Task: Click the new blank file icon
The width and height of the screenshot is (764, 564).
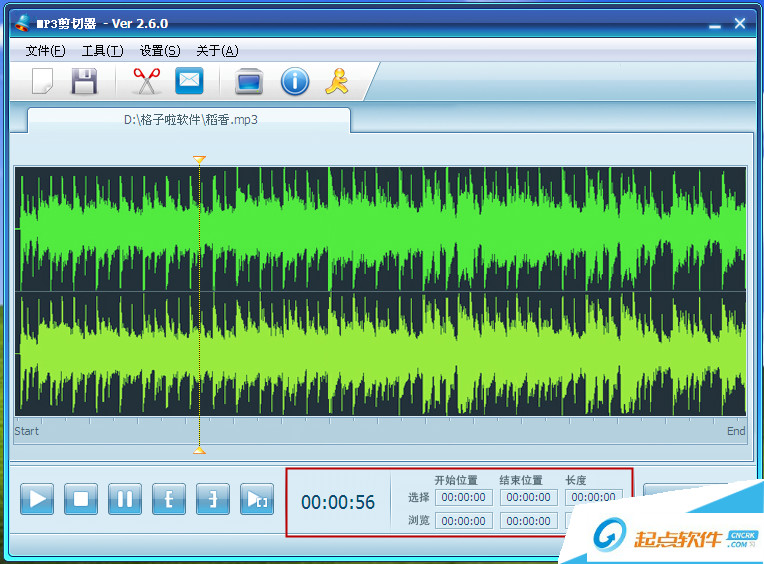Action: [x=42, y=81]
